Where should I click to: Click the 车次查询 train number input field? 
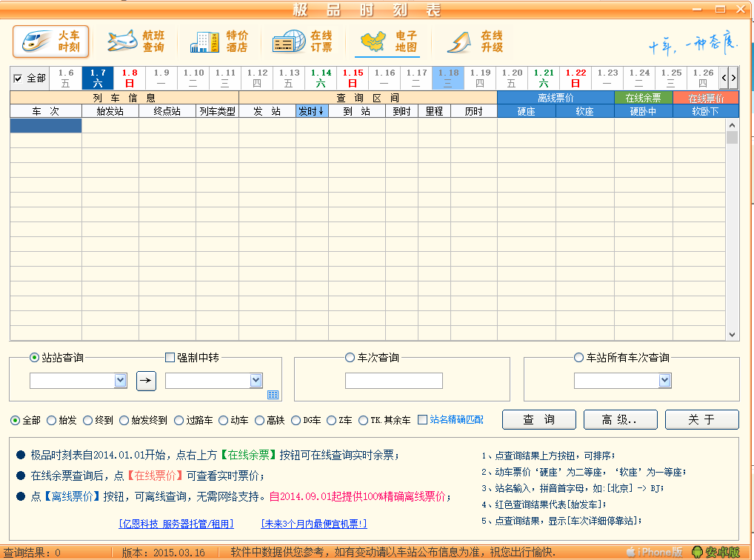point(393,381)
